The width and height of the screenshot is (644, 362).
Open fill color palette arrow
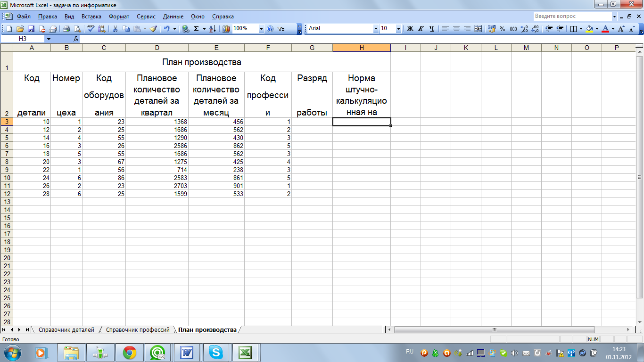(x=597, y=29)
